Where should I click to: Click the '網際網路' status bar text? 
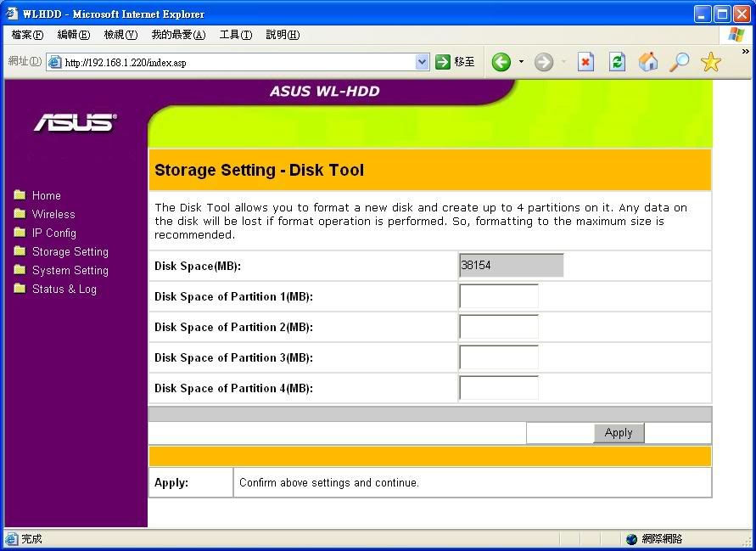[x=662, y=539]
